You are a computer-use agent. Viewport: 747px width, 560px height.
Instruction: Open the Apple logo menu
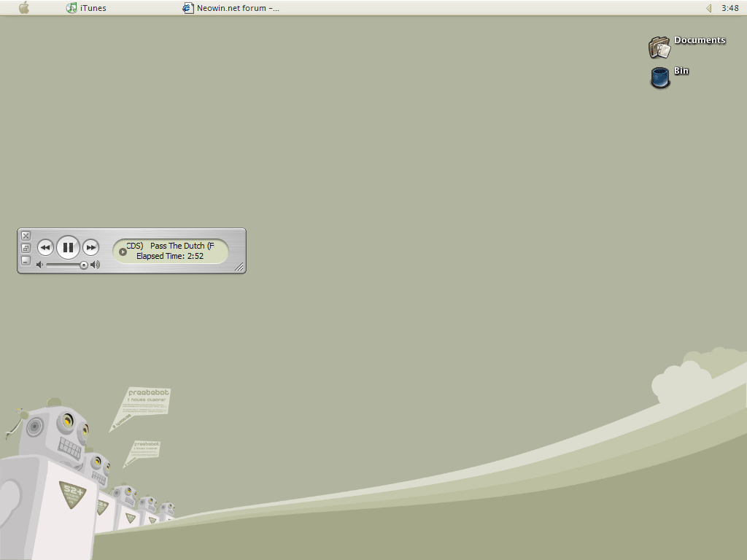(x=24, y=7)
